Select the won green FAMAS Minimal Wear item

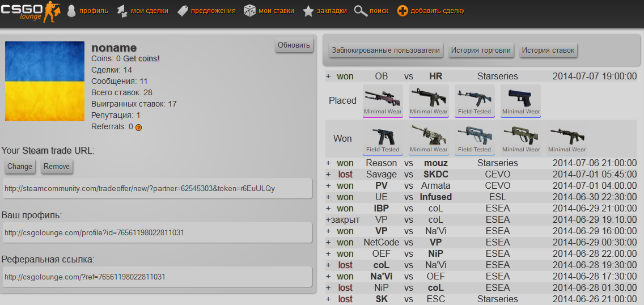[x=521, y=139]
